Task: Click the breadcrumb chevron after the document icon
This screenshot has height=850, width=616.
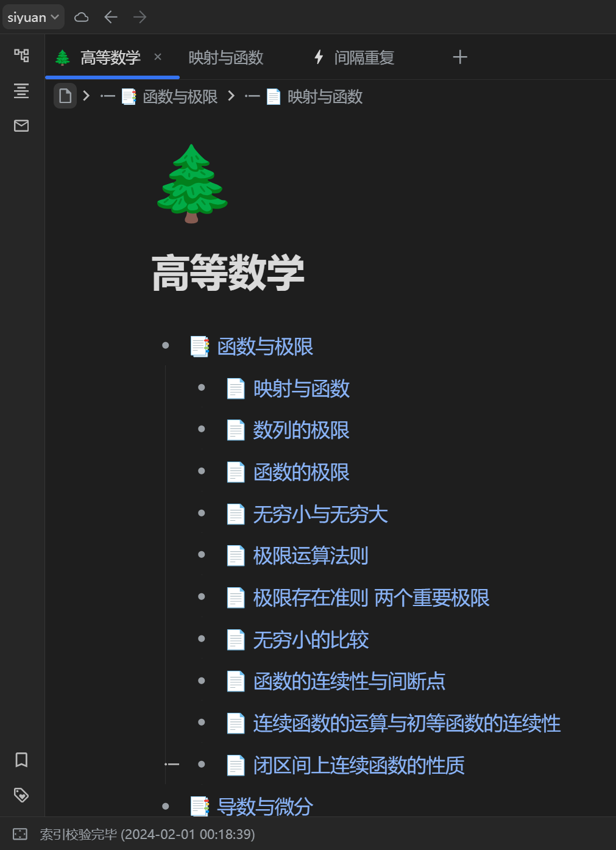Action: [86, 96]
